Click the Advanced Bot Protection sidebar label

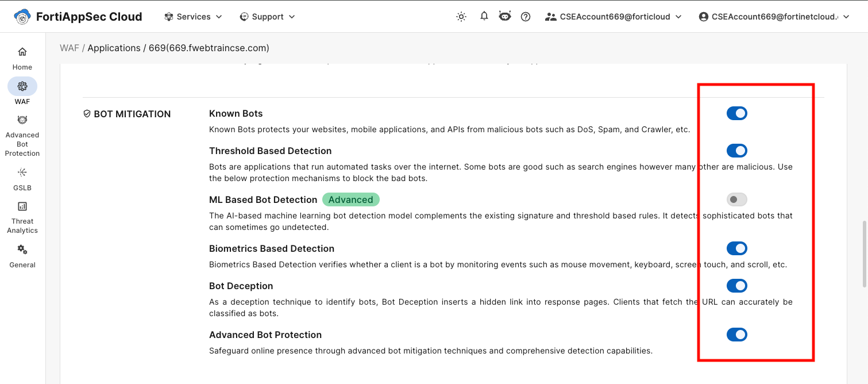pyautogui.click(x=22, y=144)
